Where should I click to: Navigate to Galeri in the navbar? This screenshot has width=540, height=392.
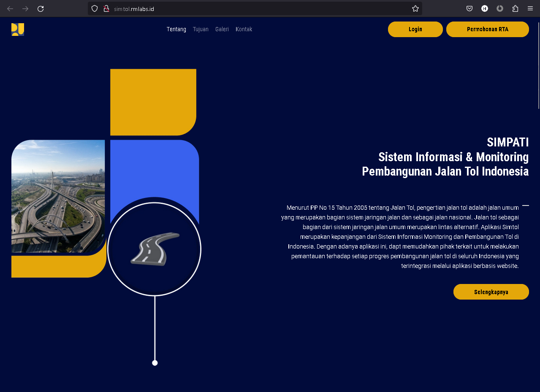pyautogui.click(x=222, y=29)
